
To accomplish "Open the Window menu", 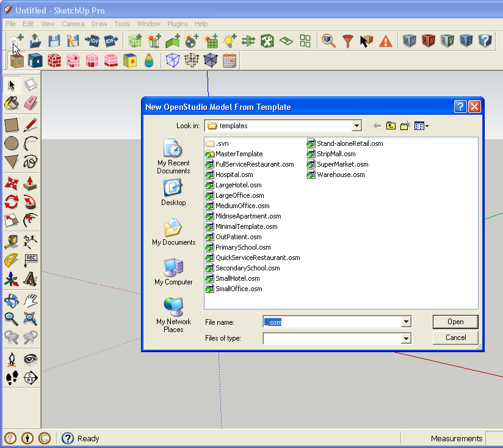I will 148,24.
